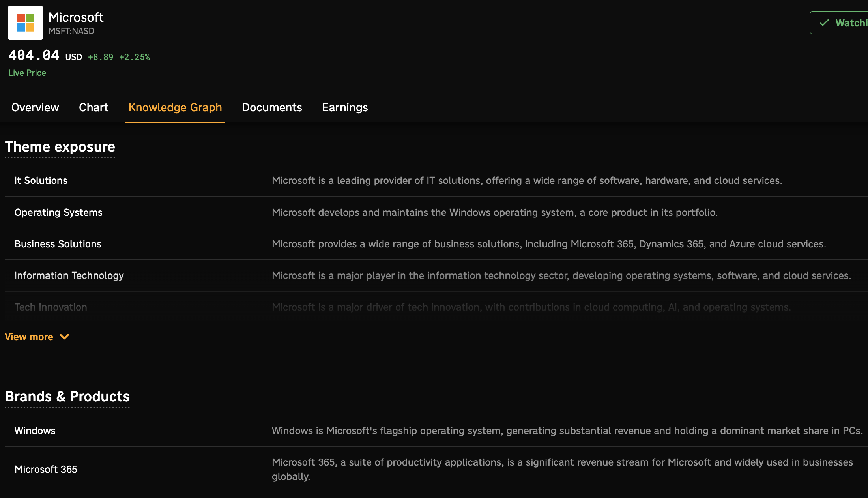Click the View more chevron arrow
This screenshot has height=498, width=868.
64,337
